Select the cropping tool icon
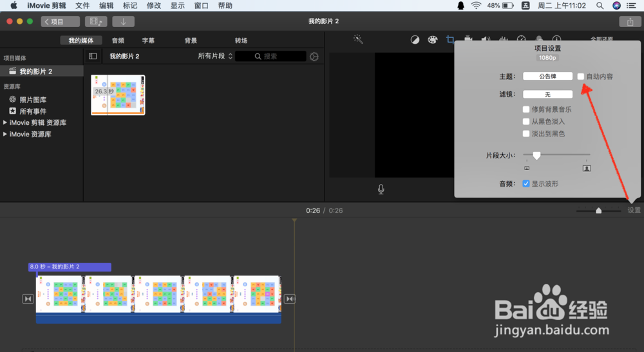Image resolution: width=644 pixels, height=352 pixels. (450, 39)
